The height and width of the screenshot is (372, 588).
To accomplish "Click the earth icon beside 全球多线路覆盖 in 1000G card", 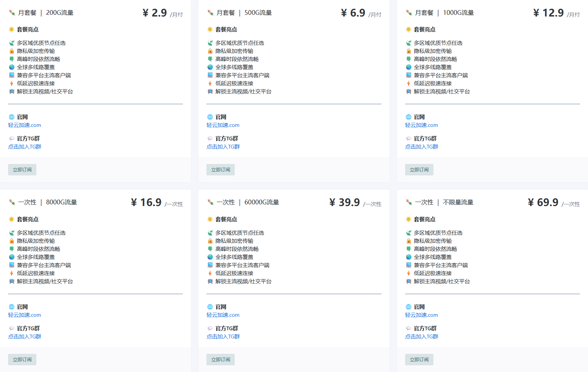I will 409,67.
